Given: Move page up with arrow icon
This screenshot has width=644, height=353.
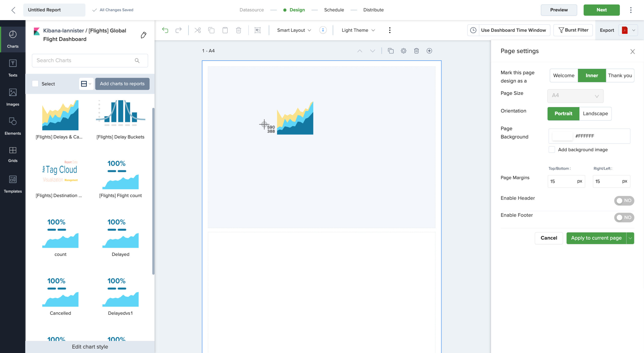Looking at the screenshot, I should tap(360, 51).
